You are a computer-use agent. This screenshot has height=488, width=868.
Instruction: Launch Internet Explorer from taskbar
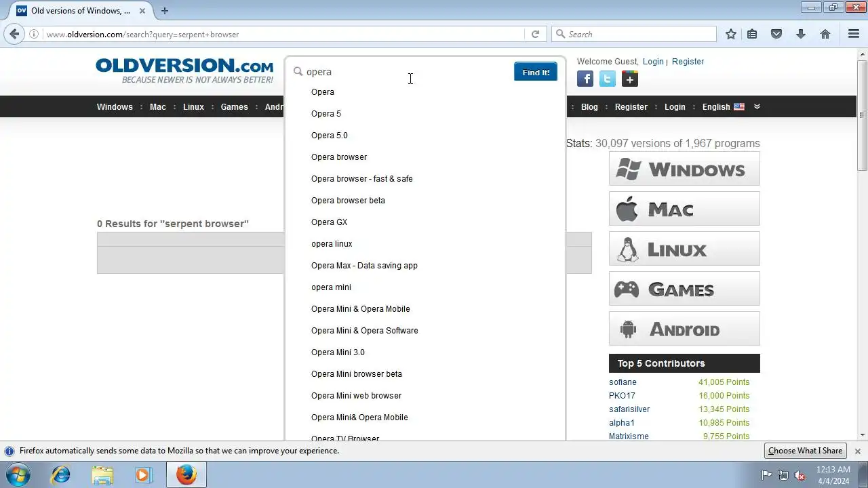pos(61,475)
